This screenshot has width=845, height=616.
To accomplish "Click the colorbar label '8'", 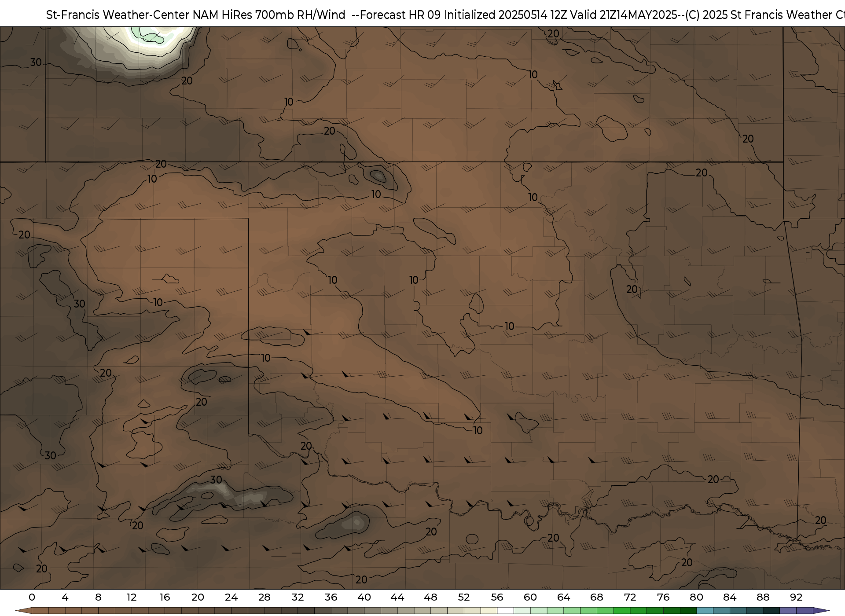I will click(x=98, y=597).
